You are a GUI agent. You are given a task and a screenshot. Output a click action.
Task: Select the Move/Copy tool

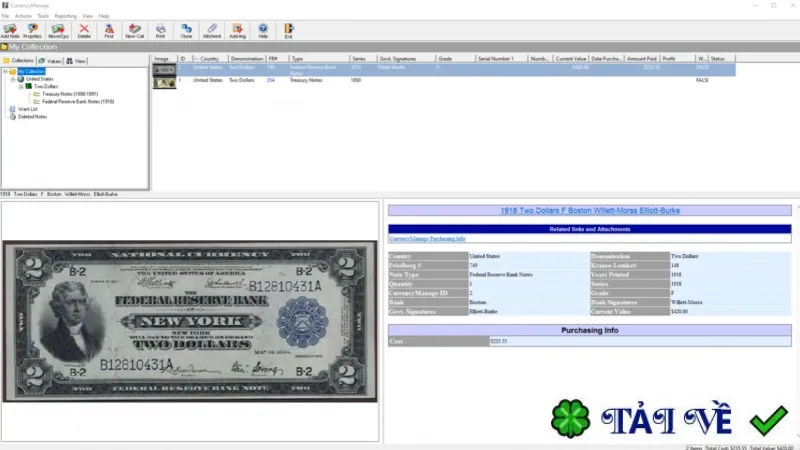coord(58,31)
